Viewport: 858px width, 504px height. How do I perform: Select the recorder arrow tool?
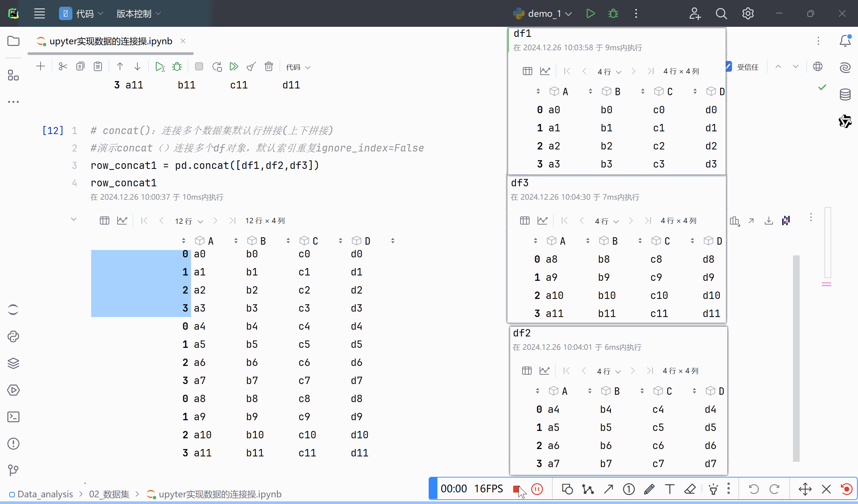[x=608, y=489]
